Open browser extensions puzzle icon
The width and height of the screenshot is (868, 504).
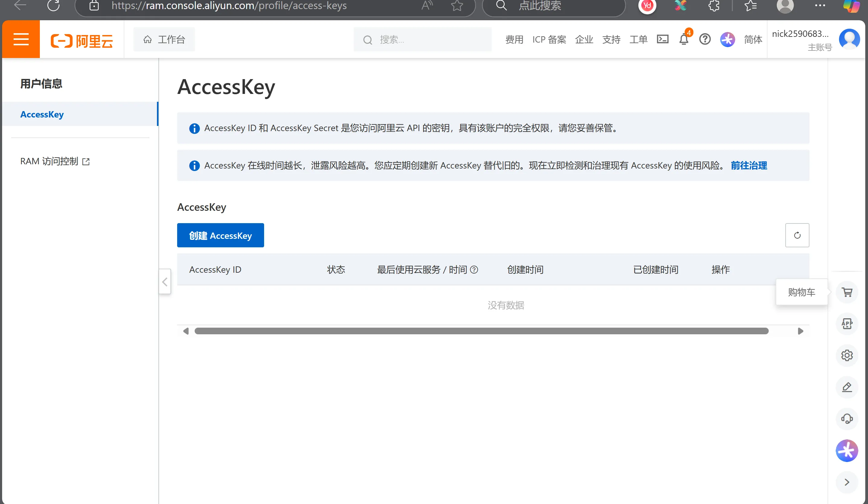click(x=714, y=5)
